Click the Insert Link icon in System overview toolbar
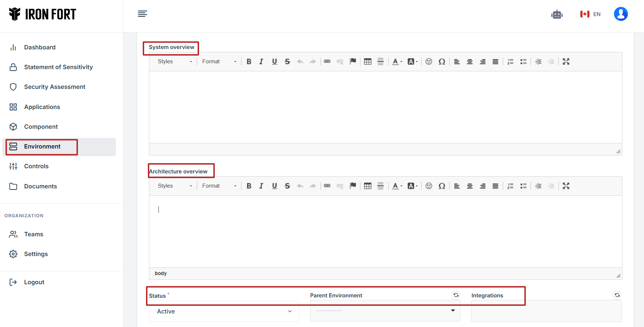This screenshot has height=327, width=644. (x=327, y=61)
